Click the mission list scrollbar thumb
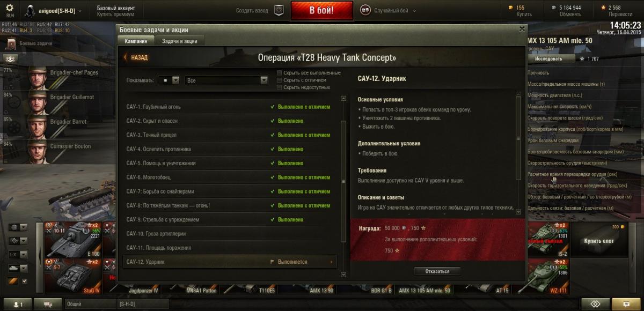The image size is (644, 311). [343, 181]
